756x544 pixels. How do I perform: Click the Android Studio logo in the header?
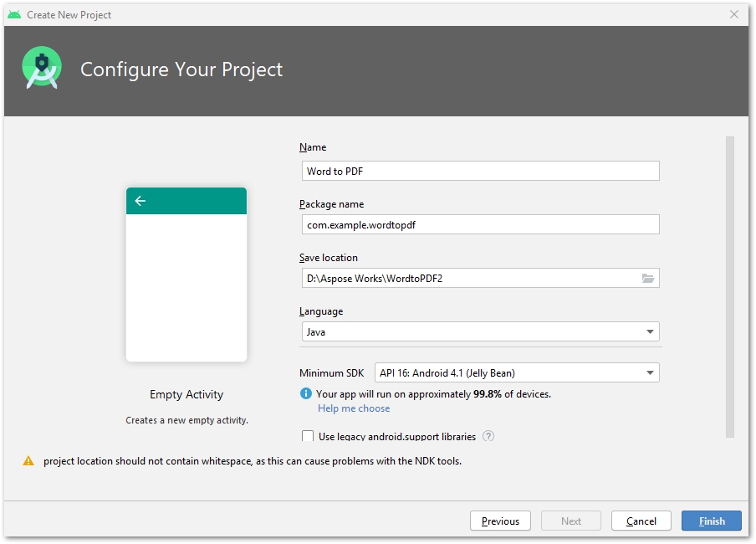(42, 68)
